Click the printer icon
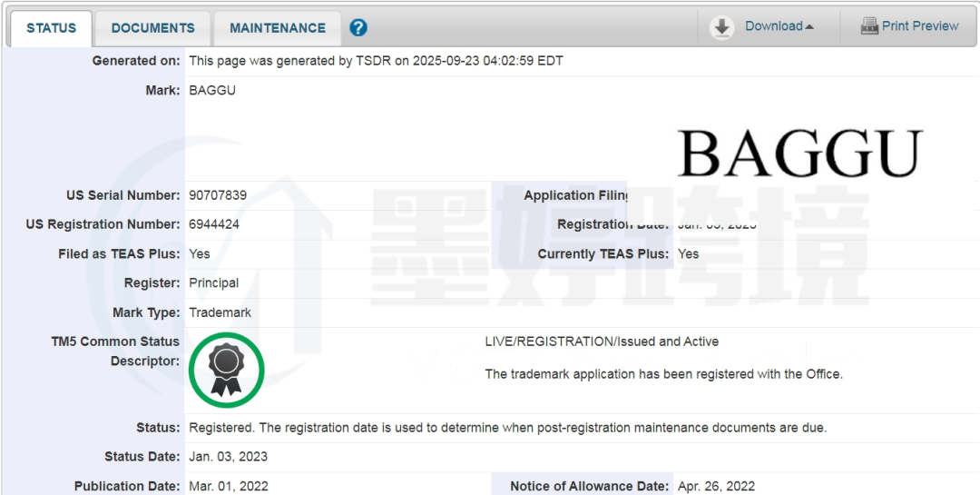Image resolution: width=980 pixels, height=495 pixels. tap(869, 26)
